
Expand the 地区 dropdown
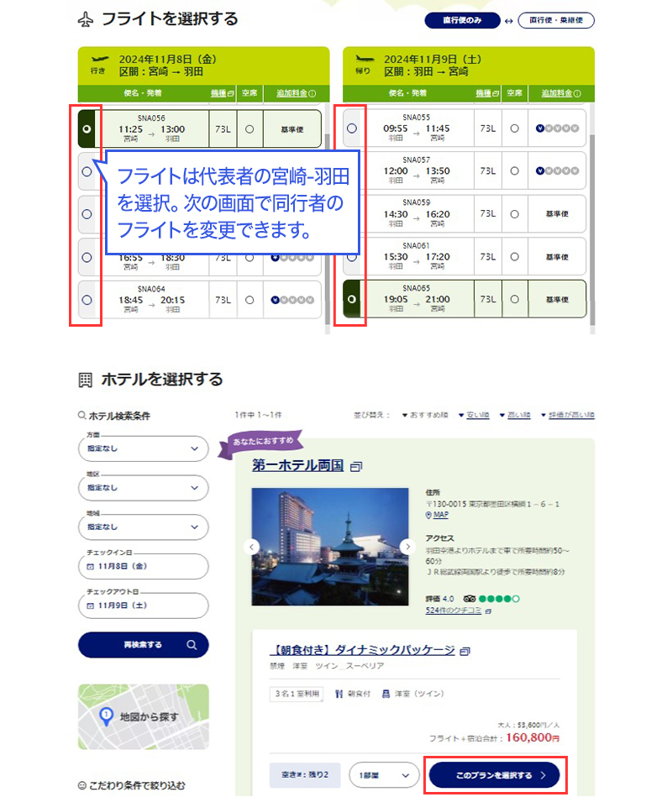coord(143,487)
